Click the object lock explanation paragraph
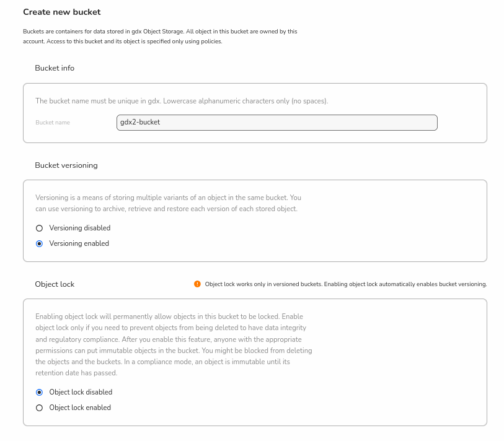Image resolution: width=504 pixels, height=441 pixels. 174,345
